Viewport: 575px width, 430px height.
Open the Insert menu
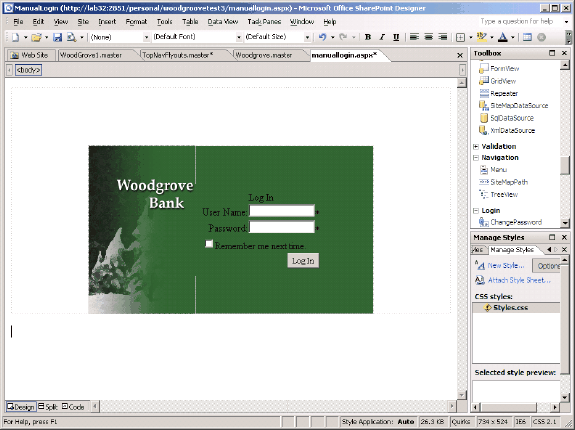point(107,22)
